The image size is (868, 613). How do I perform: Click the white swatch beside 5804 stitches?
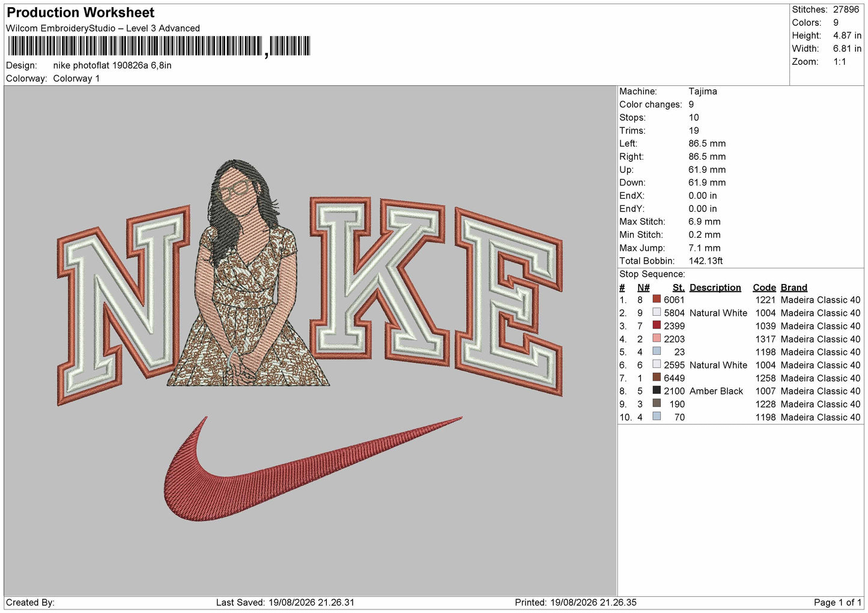[x=657, y=313]
